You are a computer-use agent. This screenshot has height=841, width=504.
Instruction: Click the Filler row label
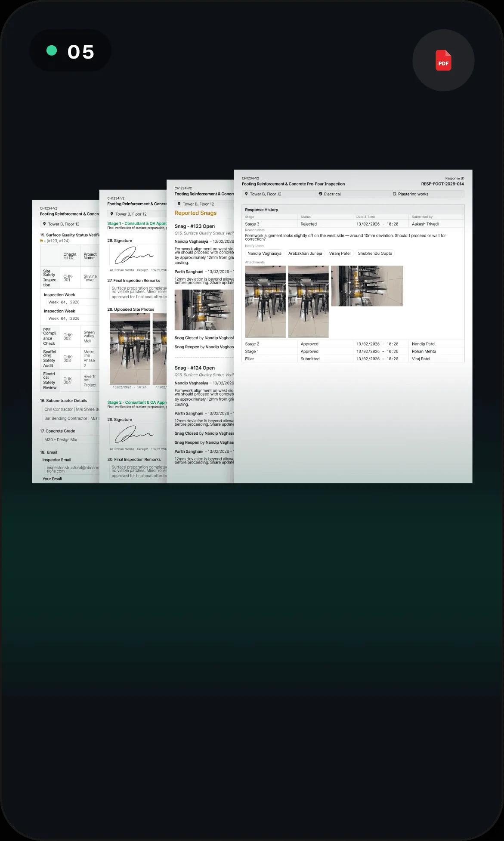(250, 359)
